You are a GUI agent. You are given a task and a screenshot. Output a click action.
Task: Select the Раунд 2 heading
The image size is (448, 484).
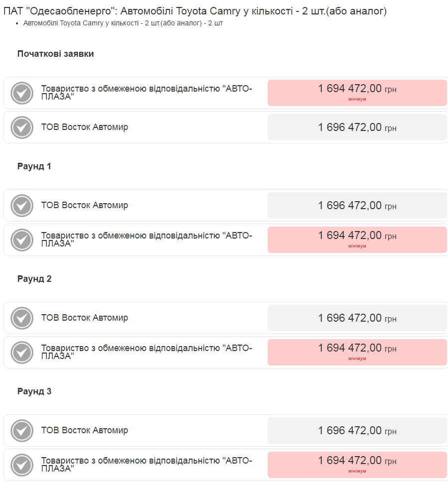tap(34, 279)
